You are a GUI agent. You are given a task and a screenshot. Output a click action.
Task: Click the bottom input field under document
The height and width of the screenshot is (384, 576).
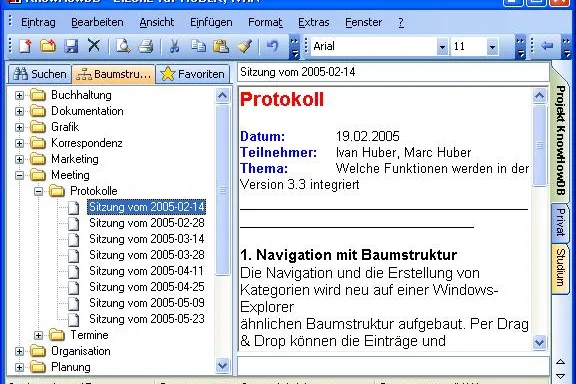(x=393, y=366)
